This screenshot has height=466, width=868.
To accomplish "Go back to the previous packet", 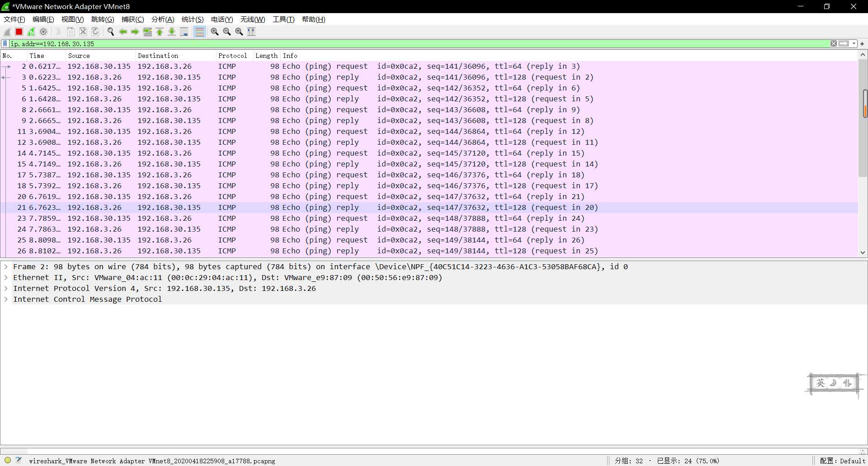I will point(123,32).
